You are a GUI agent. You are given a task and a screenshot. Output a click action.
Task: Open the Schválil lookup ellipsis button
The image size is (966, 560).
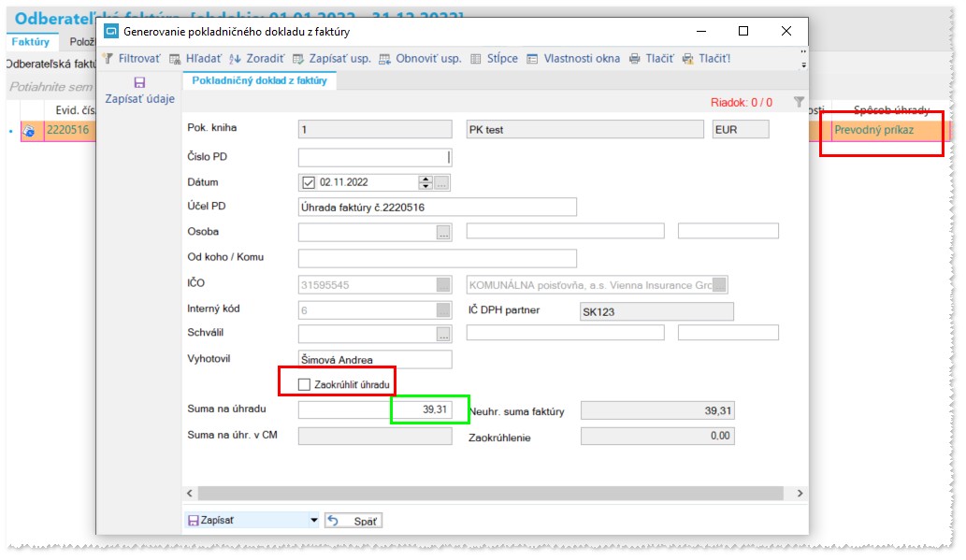[443, 334]
